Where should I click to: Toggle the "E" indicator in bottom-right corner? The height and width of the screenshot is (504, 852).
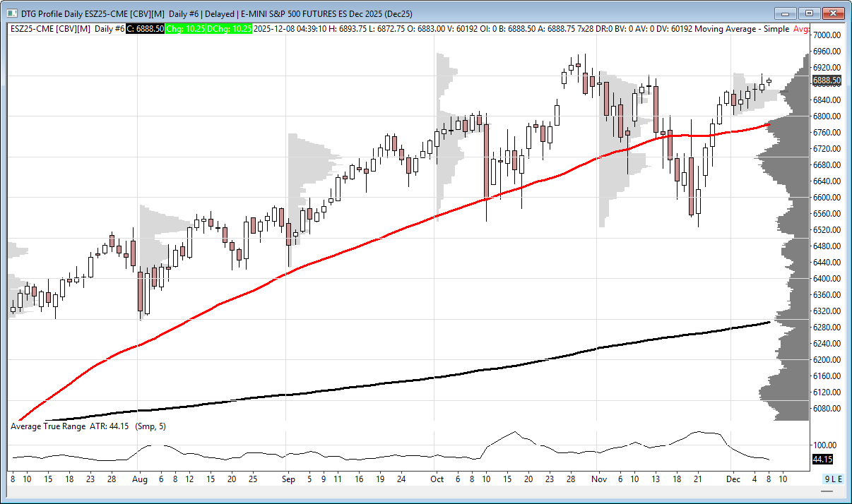(840, 479)
